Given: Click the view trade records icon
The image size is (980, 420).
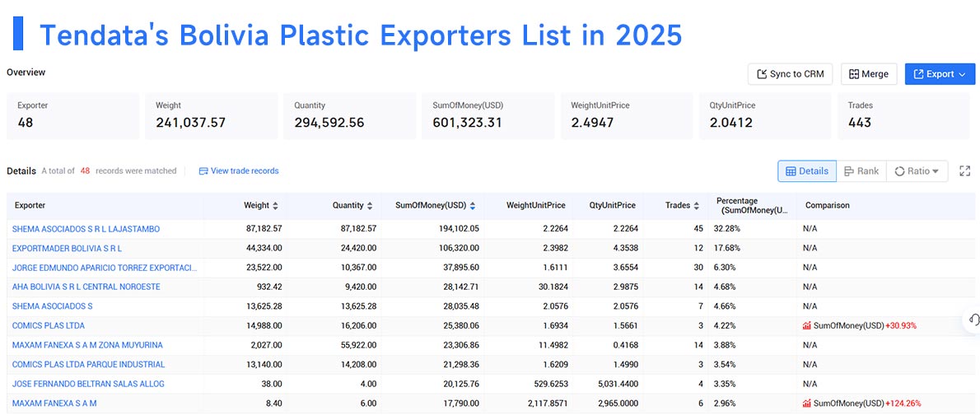Looking at the screenshot, I should pos(203,171).
